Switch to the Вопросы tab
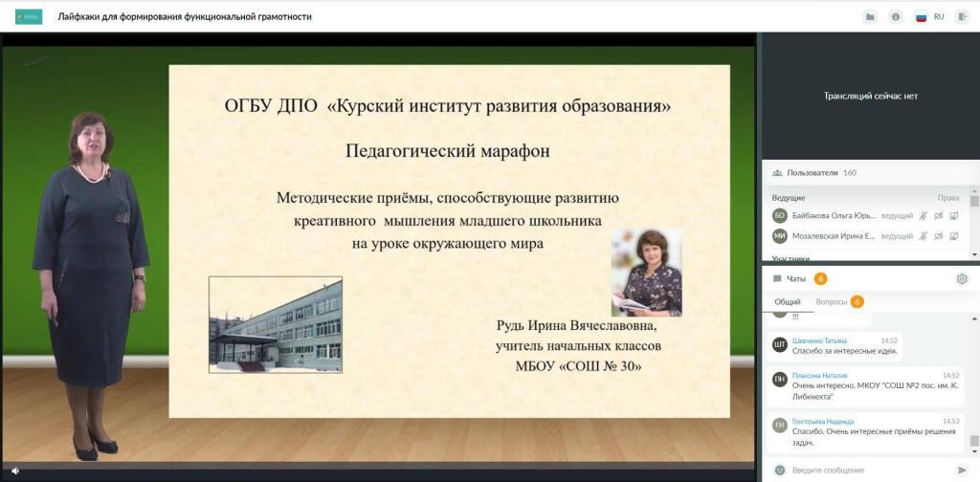 832,301
